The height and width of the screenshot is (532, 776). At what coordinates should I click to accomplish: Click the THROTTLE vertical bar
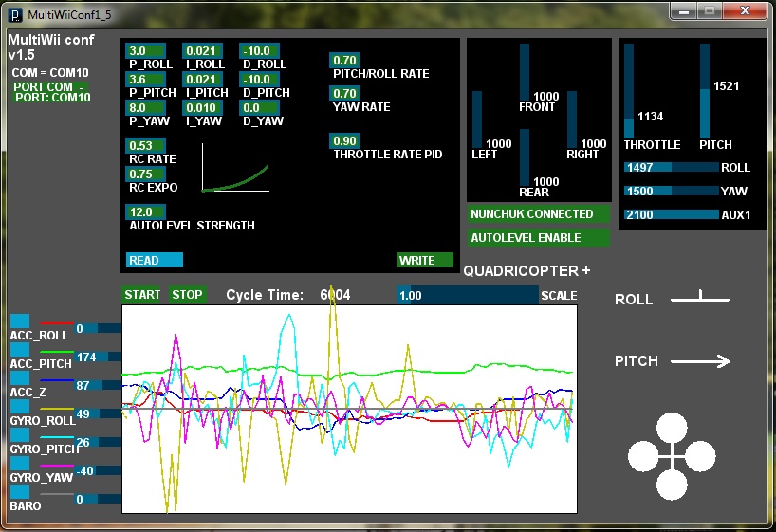(629, 91)
